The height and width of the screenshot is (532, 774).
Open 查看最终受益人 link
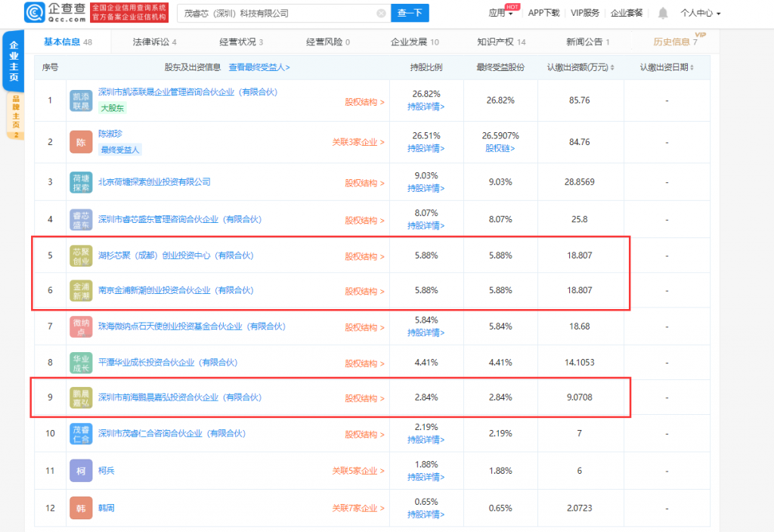tap(259, 67)
